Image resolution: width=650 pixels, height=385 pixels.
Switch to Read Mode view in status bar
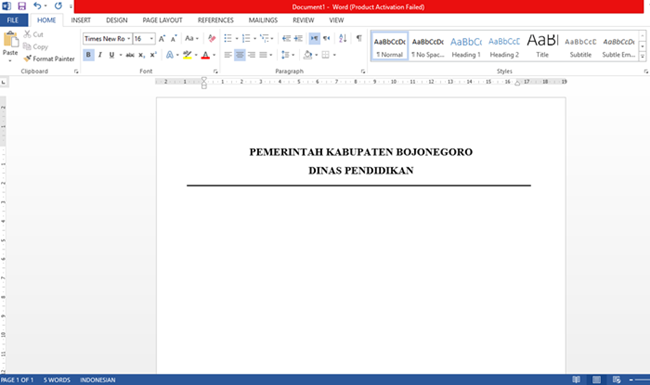tap(576, 380)
